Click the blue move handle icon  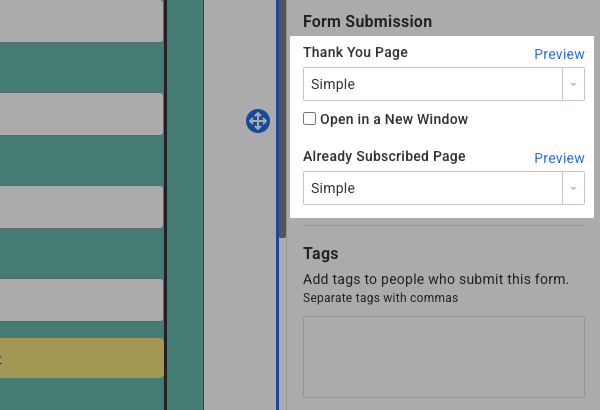(x=257, y=121)
